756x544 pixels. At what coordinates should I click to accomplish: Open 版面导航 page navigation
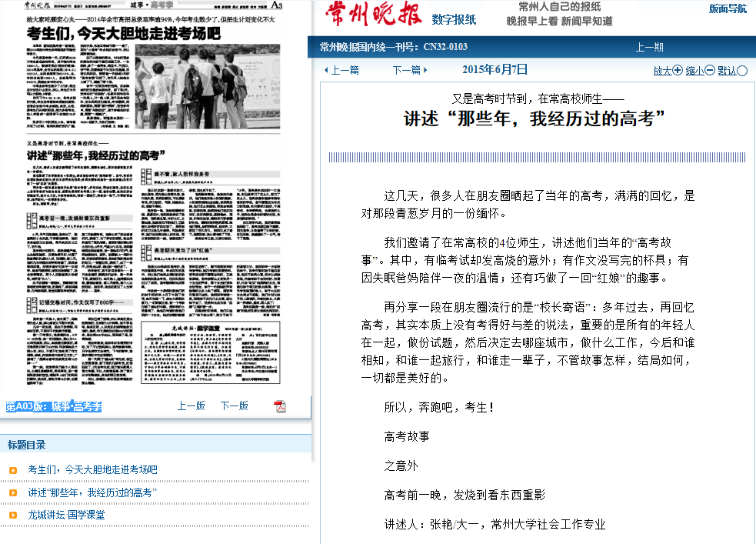pos(727,9)
